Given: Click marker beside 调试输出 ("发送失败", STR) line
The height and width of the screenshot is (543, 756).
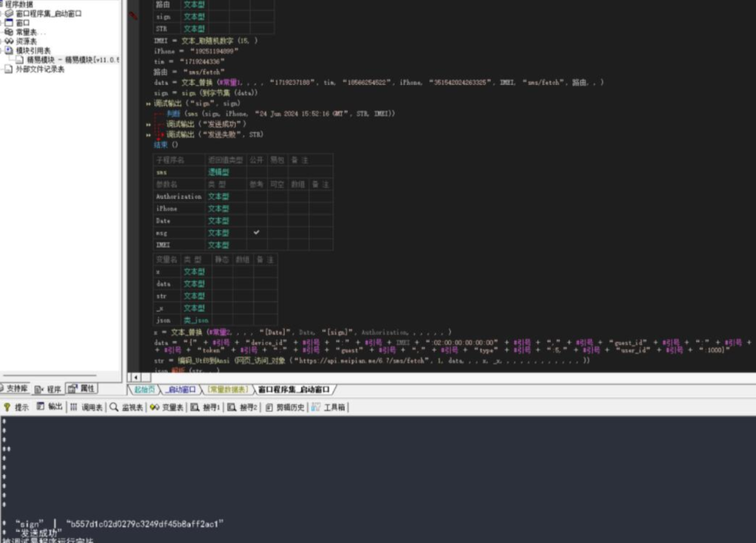Looking at the screenshot, I should point(148,135).
